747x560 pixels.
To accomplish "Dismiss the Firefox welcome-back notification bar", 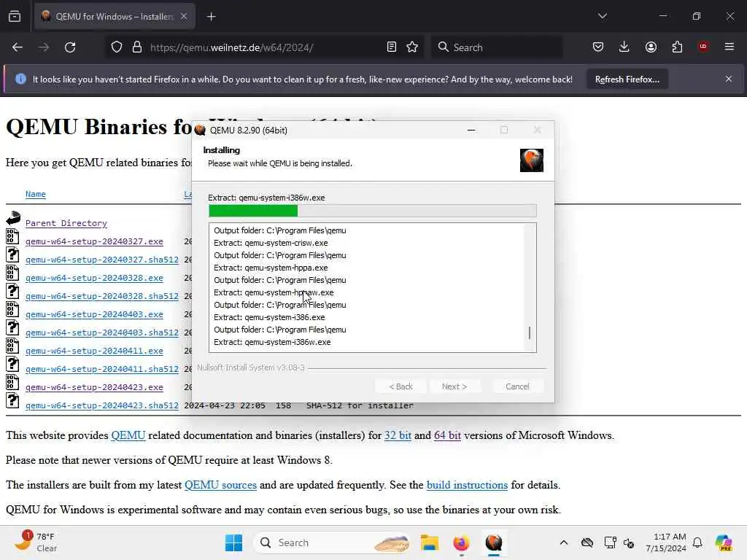I will 729,79.
